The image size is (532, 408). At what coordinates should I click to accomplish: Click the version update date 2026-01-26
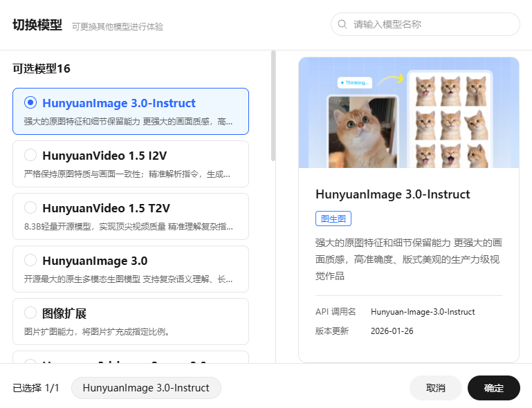click(392, 331)
